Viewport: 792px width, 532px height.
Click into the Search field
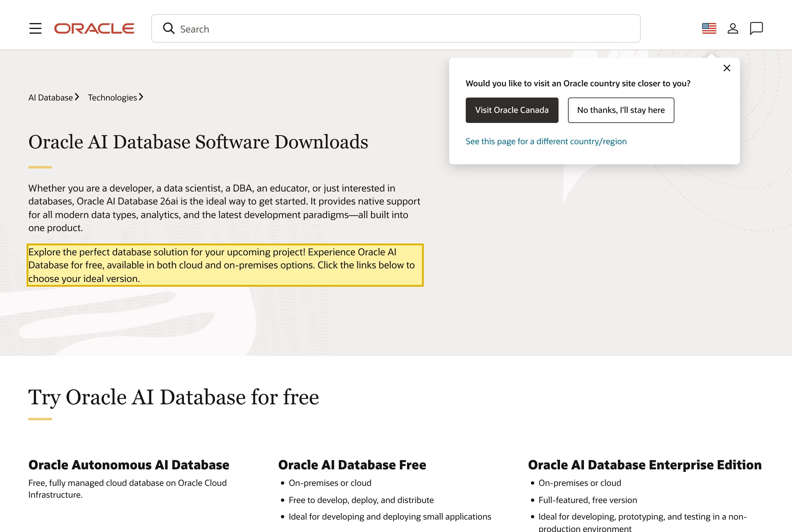pyautogui.click(x=396, y=28)
